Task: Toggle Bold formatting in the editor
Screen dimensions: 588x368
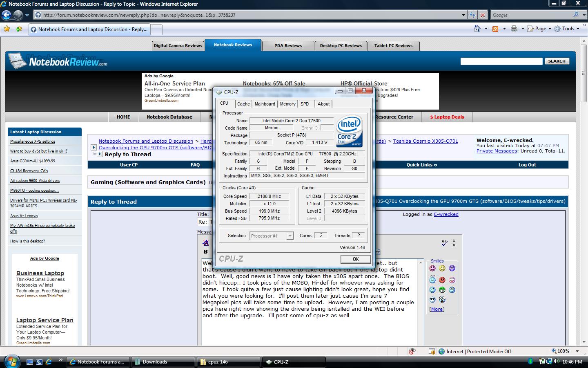Action: tap(205, 251)
